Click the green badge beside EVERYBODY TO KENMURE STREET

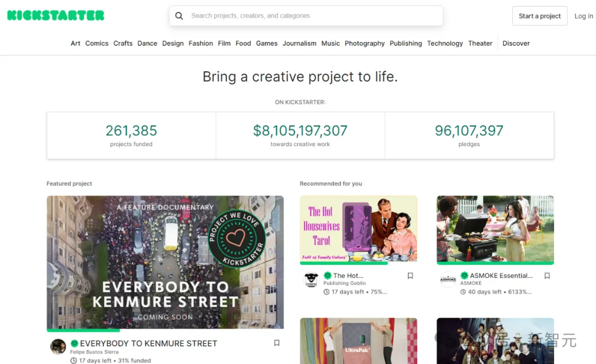point(74,344)
